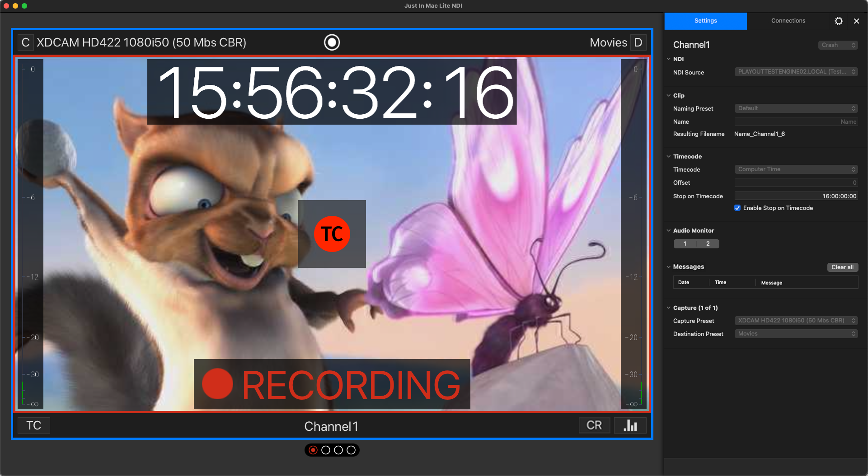Screen dimensions: 868x476
Task: Switch to the Connections tab
Action: pyautogui.click(x=788, y=21)
